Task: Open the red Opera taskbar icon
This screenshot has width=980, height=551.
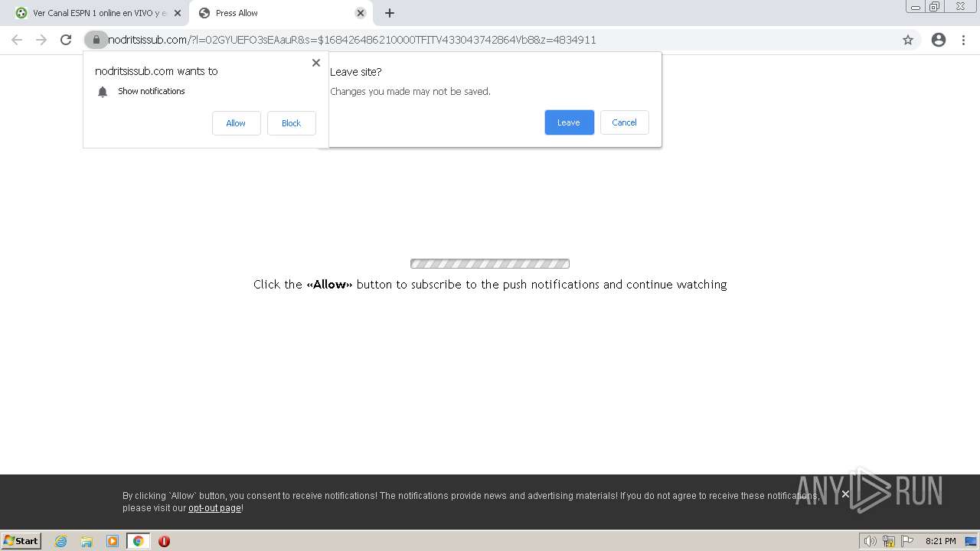Action: tap(164, 541)
